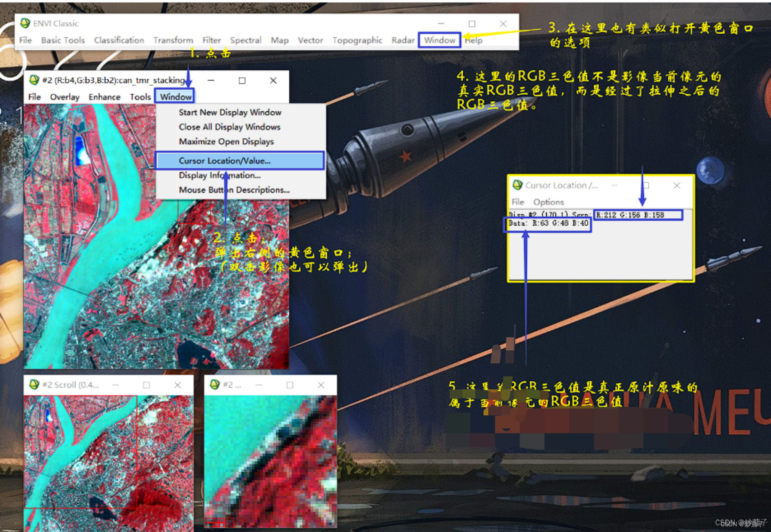Open the Classification menu
This screenshot has width=771, height=532.
[119, 40]
